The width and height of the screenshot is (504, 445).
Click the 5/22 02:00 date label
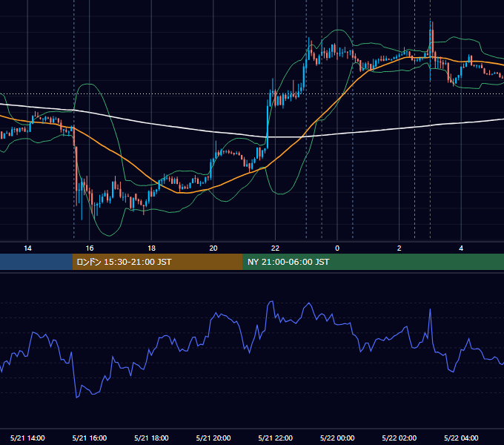399,438
